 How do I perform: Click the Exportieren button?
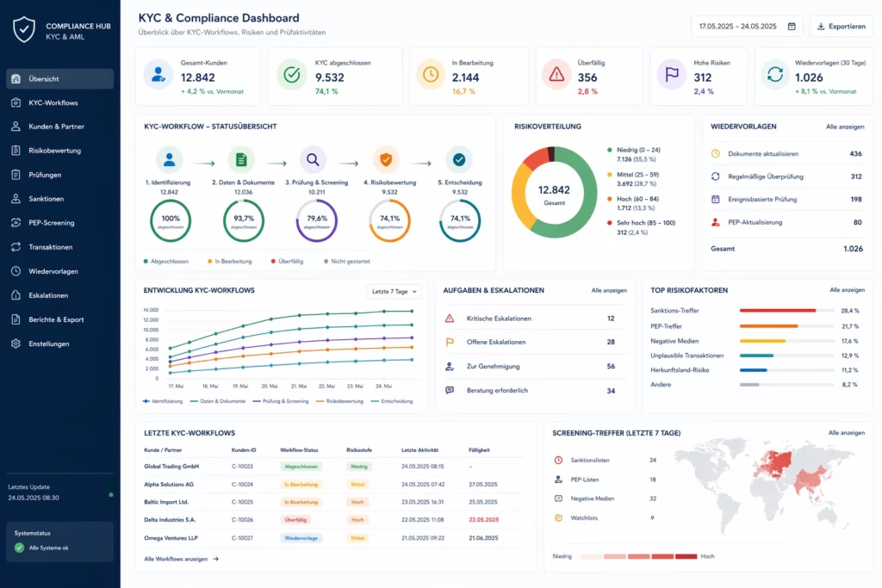tap(841, 26)
